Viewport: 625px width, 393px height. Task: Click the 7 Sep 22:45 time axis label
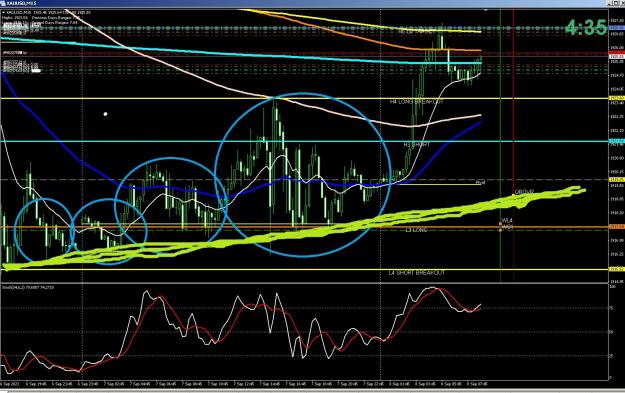click(x=374, y=384)
